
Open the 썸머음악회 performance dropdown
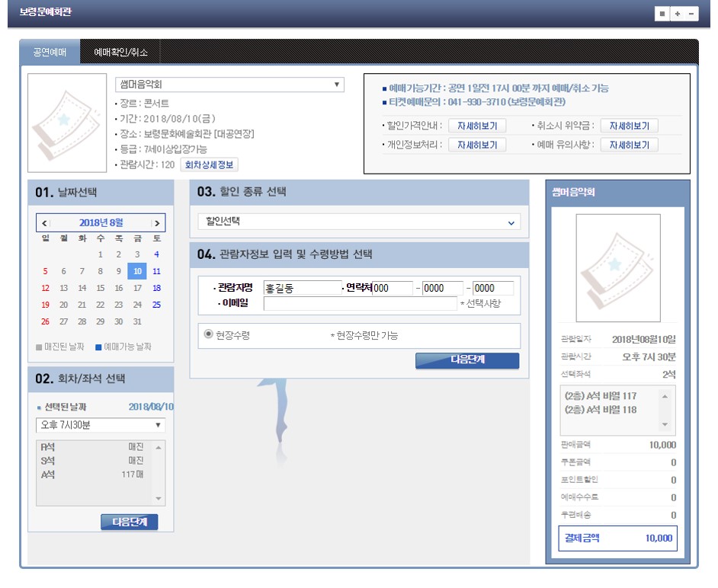(x=229, y=85)
